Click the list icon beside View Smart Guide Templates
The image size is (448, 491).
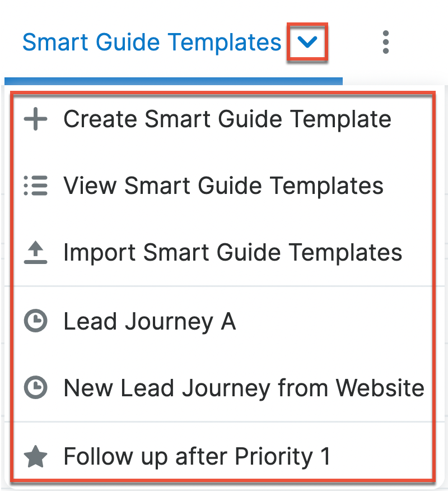click(36, 186)
